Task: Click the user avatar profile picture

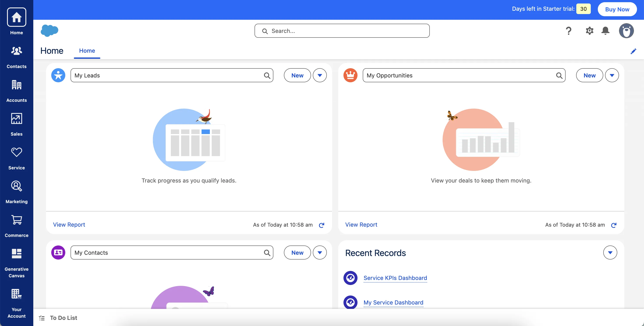Action: point(626,30)
